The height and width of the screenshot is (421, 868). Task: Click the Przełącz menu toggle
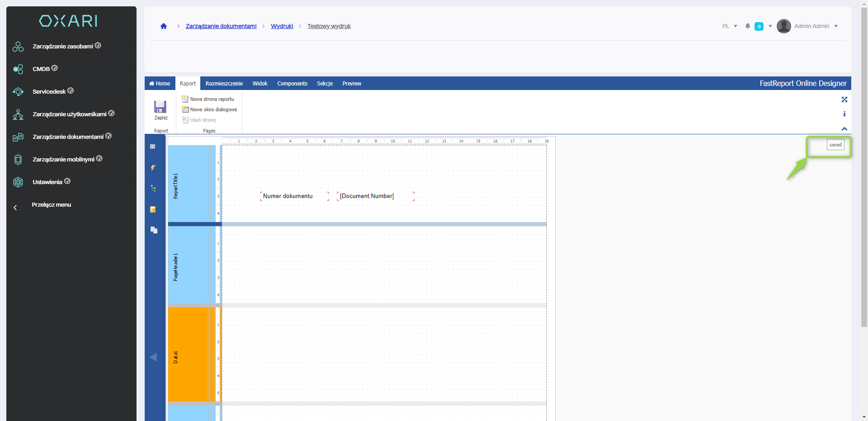[x=51, y=205]
